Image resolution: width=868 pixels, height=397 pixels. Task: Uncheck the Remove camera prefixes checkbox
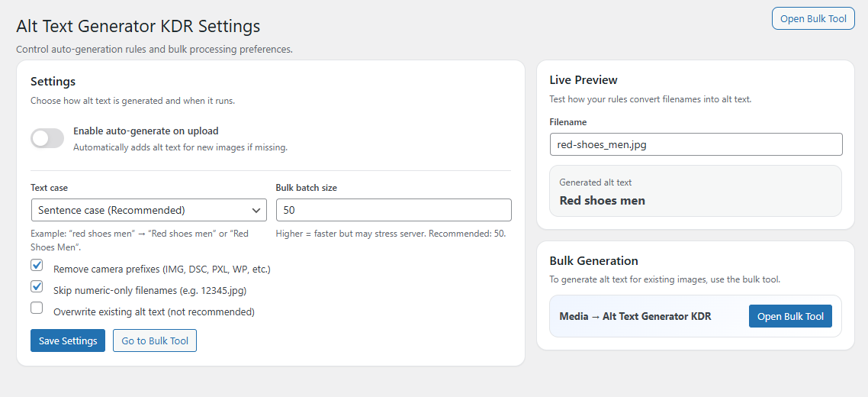coord(37,266)
